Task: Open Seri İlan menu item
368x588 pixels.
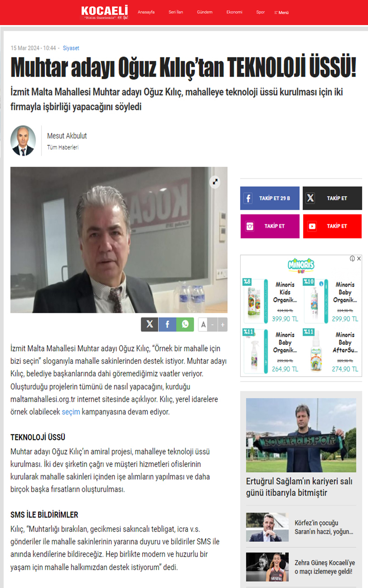Action: 176,12
